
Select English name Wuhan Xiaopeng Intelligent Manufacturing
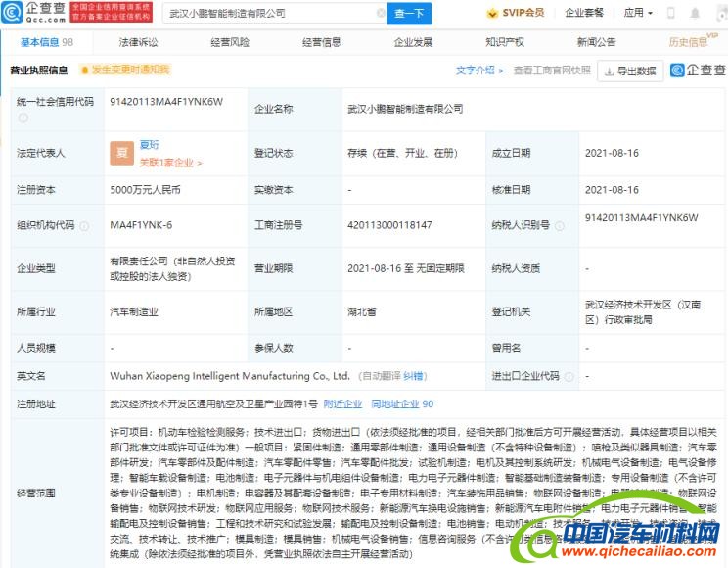point(229,376)
